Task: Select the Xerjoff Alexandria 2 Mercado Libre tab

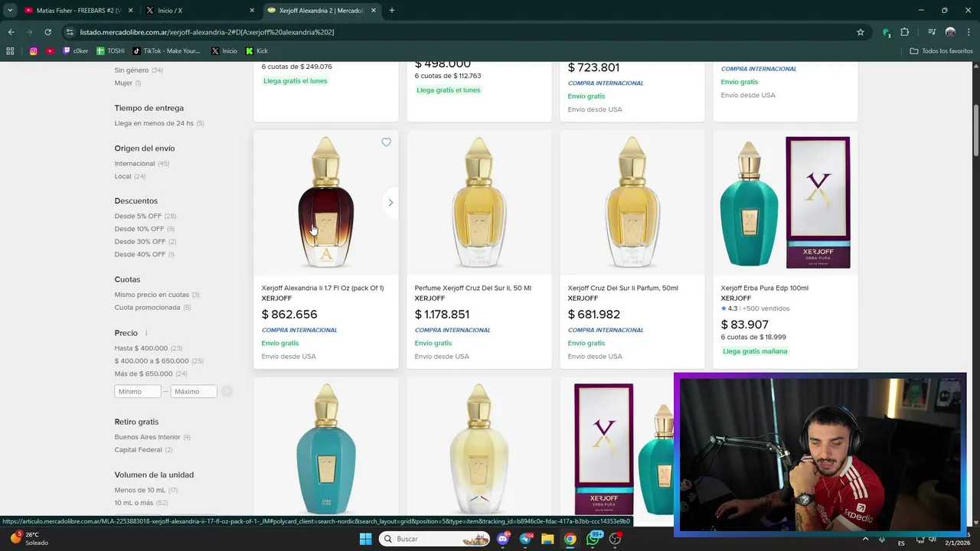Action: [x=322, y=11]
